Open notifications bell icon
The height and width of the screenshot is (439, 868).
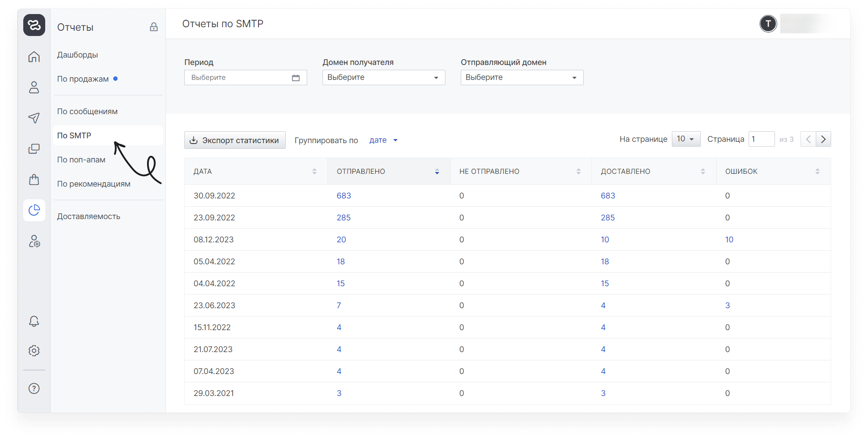pyautogui.click(x=34, y=321)
